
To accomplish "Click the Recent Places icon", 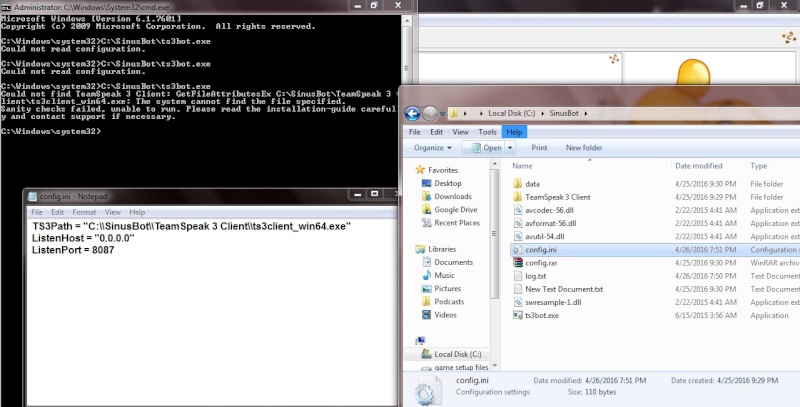I will [427, 223].
